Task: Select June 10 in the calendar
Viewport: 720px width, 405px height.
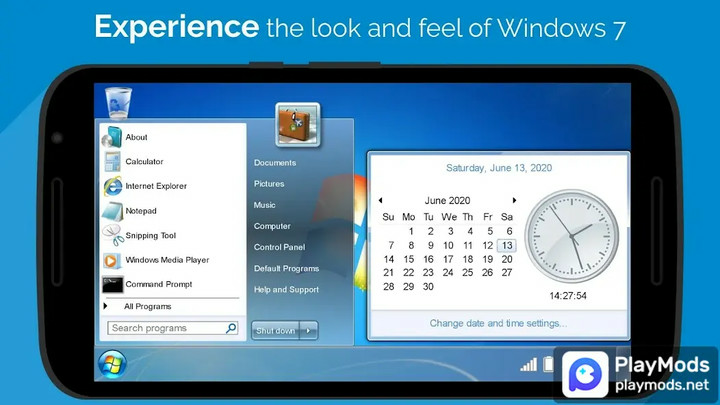Action: tap(448, 245)
